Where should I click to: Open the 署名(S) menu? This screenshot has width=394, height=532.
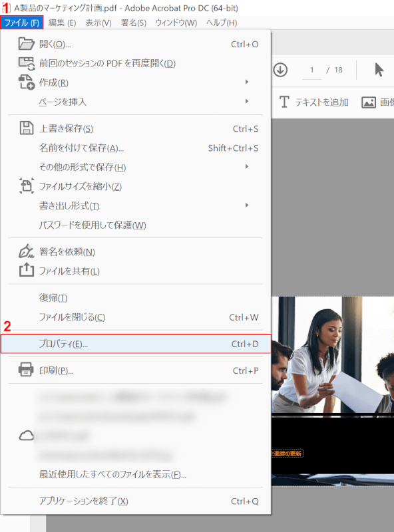click(134, 23)
